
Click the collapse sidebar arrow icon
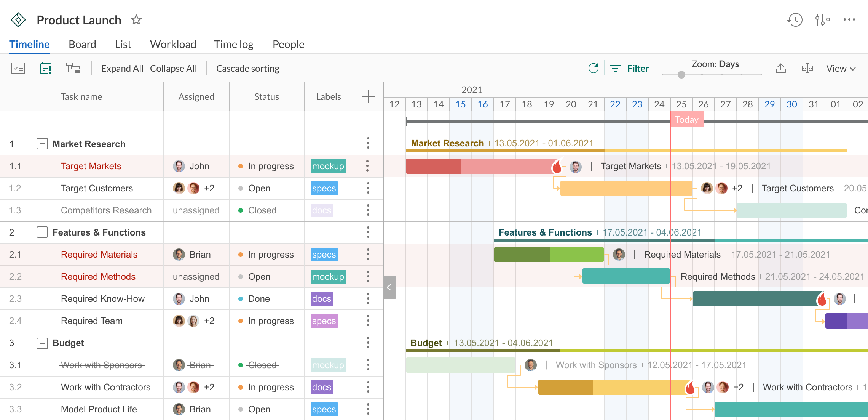[x=389, y=287]
